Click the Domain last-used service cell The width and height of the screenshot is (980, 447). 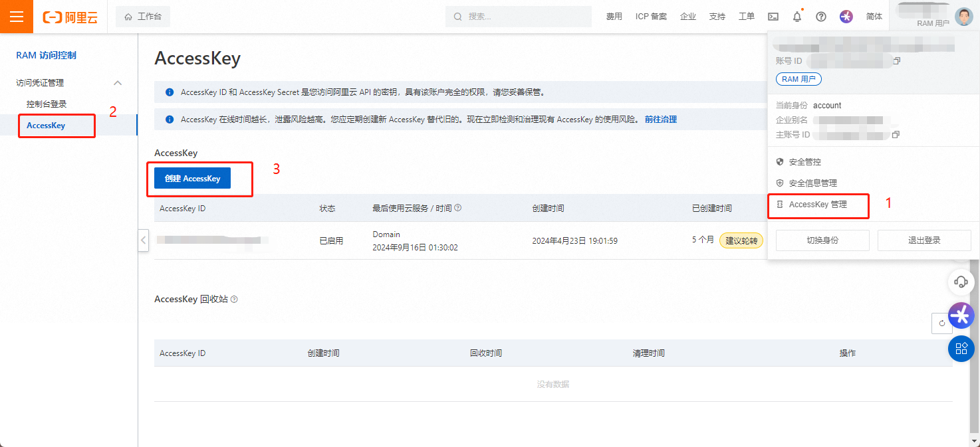click(x=386, y=234)
